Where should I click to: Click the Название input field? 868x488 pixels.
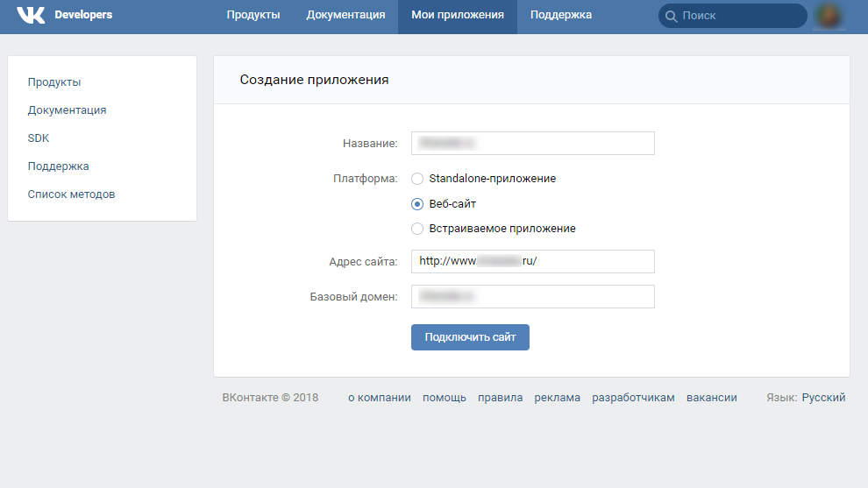click(533, 143)
